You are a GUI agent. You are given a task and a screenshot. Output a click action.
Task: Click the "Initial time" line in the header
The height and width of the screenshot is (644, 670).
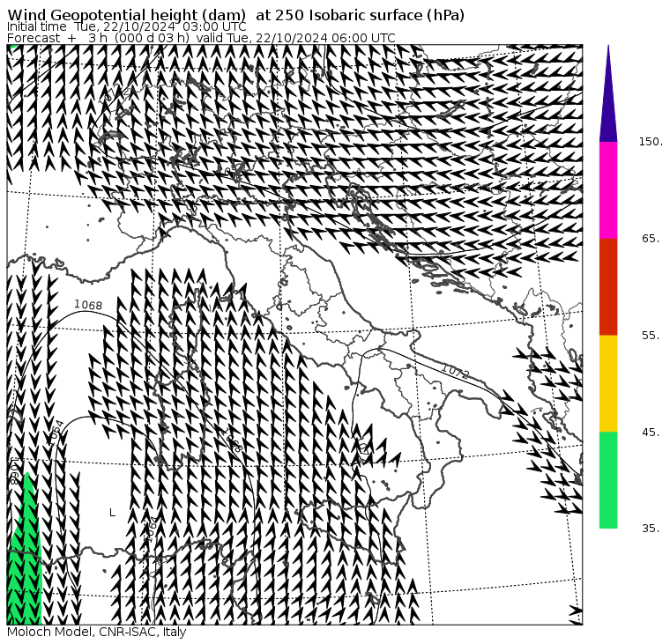pyautogui.click(x=126, y=27)
